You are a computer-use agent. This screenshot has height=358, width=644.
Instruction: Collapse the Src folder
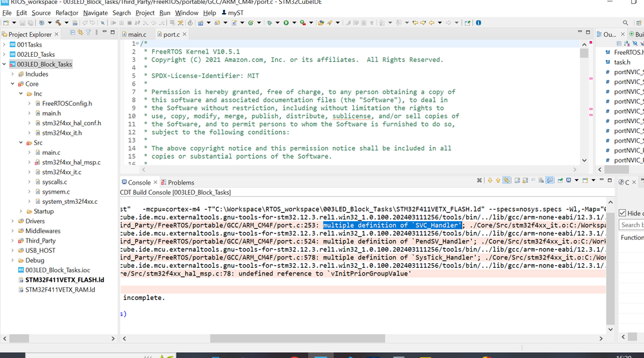click(21, 143)
